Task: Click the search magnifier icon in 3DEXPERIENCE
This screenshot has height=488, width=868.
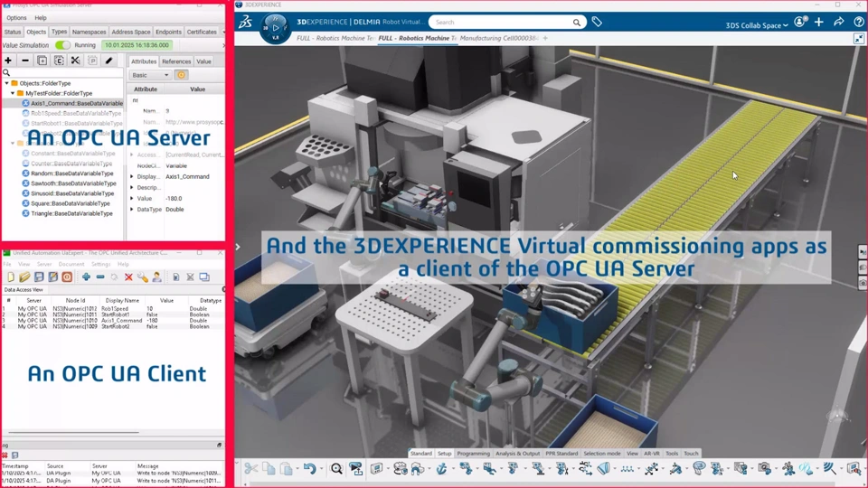Action: (x=576, y=22)
